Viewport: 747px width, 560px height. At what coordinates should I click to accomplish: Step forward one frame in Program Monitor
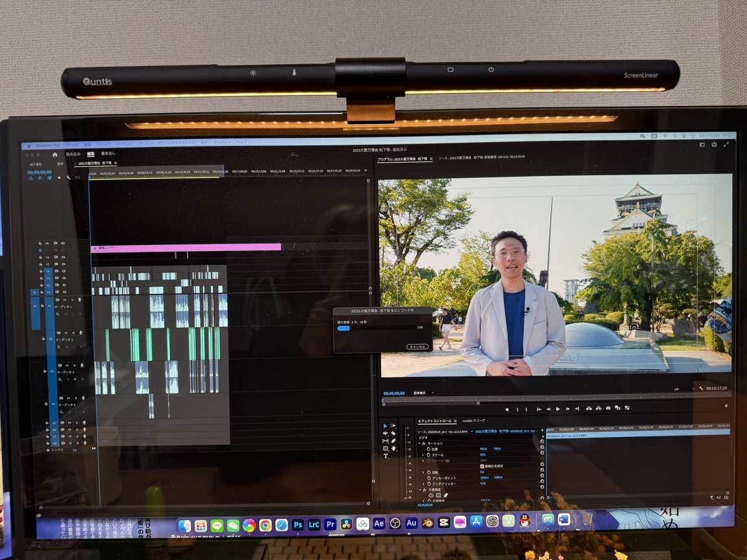(568, 409)
